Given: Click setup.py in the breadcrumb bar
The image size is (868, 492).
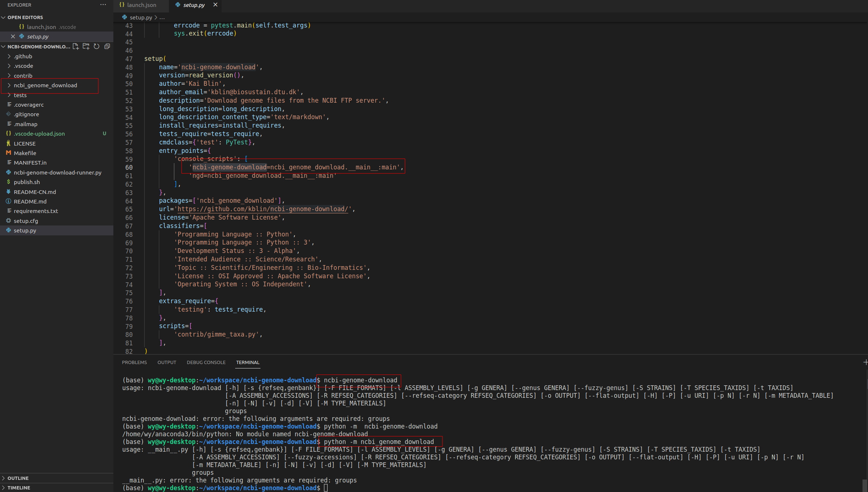Looking at the screenshot, I should [141, 17].
